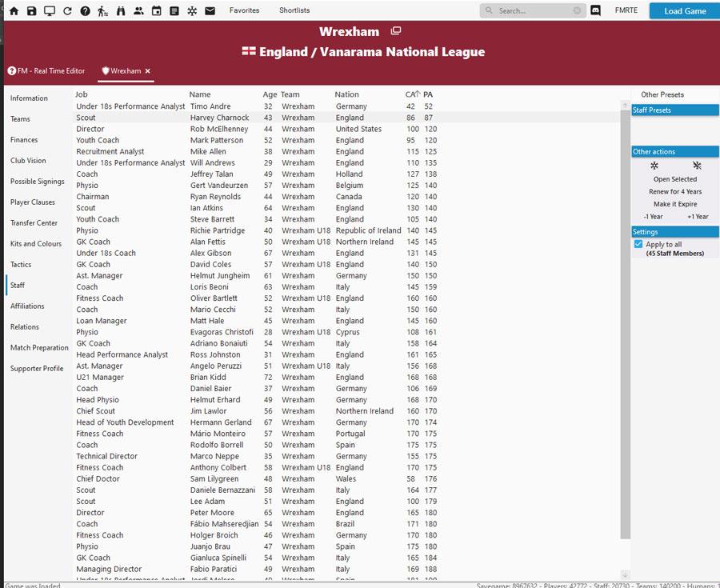Click the running person icon in toolbar

coord(102,10)
